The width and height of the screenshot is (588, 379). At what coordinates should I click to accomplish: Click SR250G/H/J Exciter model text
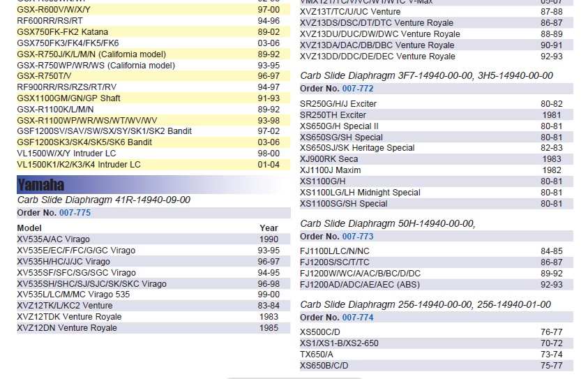tap(338, 104)
